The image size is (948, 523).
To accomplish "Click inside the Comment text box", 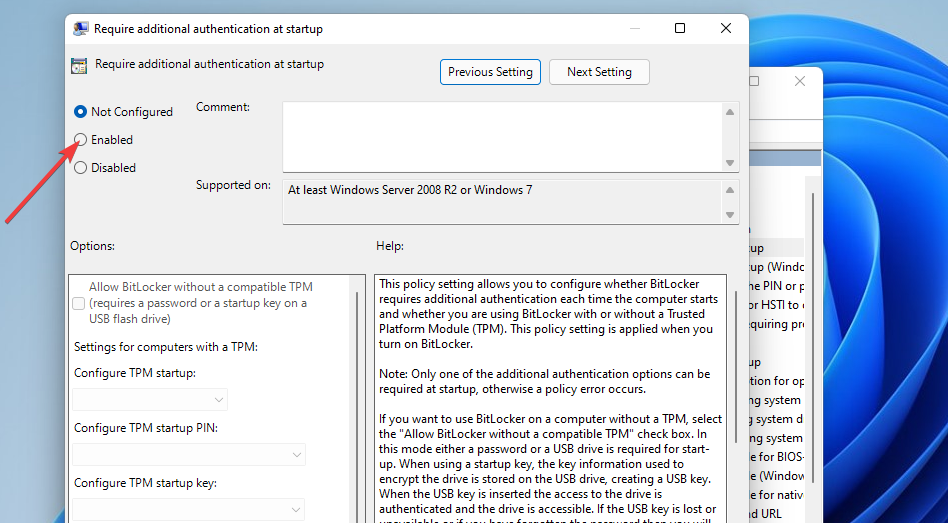I will pos(502,137).
